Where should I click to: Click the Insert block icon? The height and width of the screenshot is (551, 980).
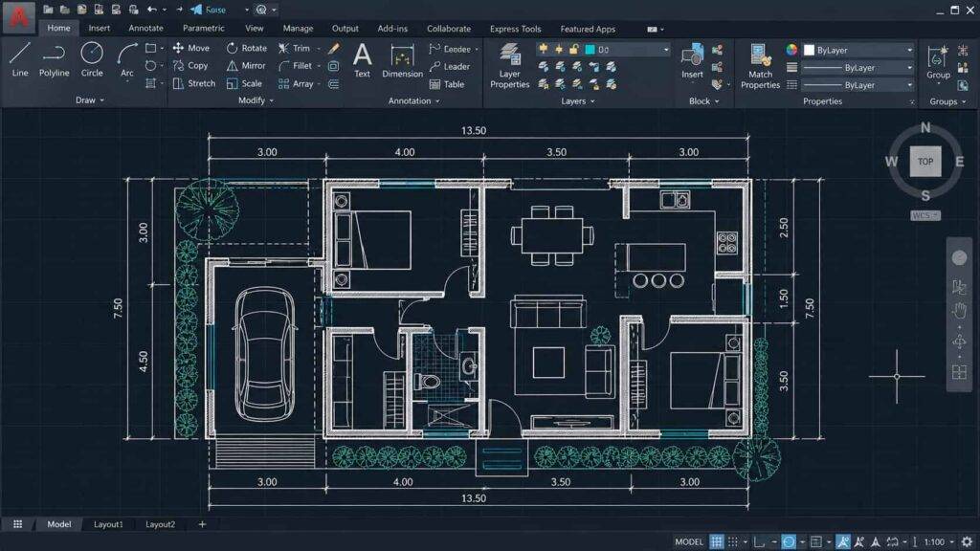[692, 61]
